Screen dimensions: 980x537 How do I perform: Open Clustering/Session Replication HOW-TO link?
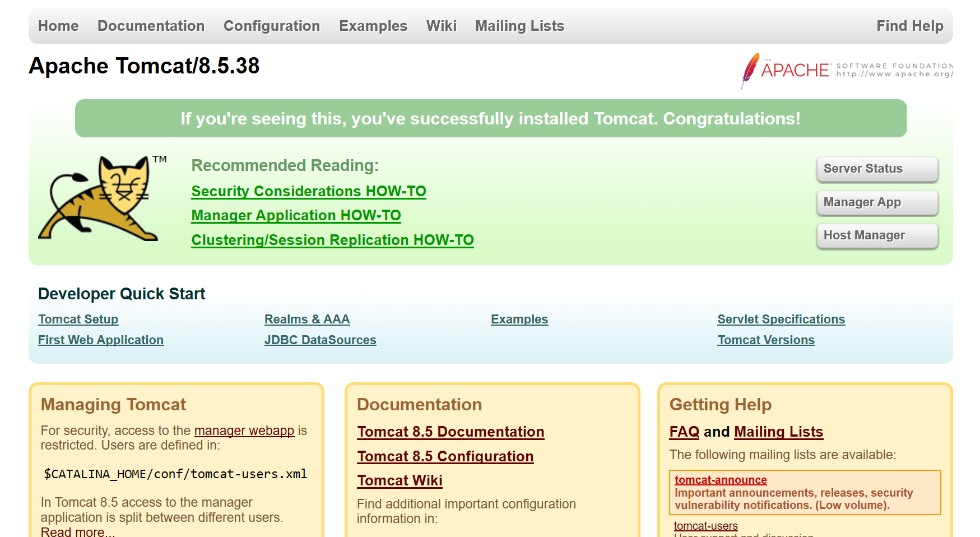pyautogui.click(x=332, y=240)
